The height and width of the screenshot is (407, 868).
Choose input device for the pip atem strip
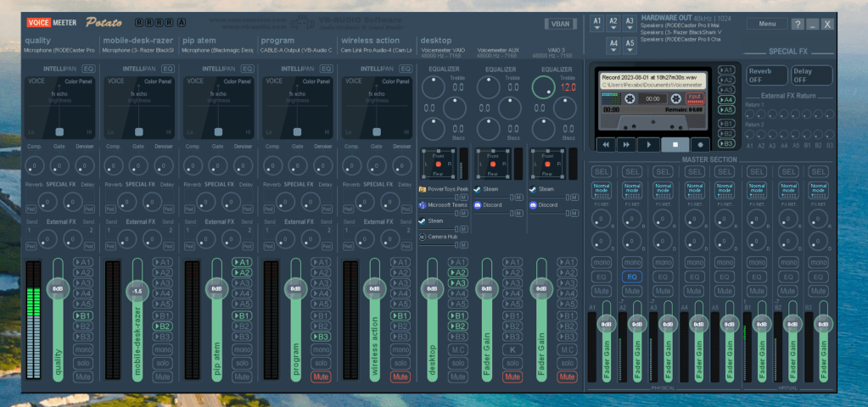[217, 50]
